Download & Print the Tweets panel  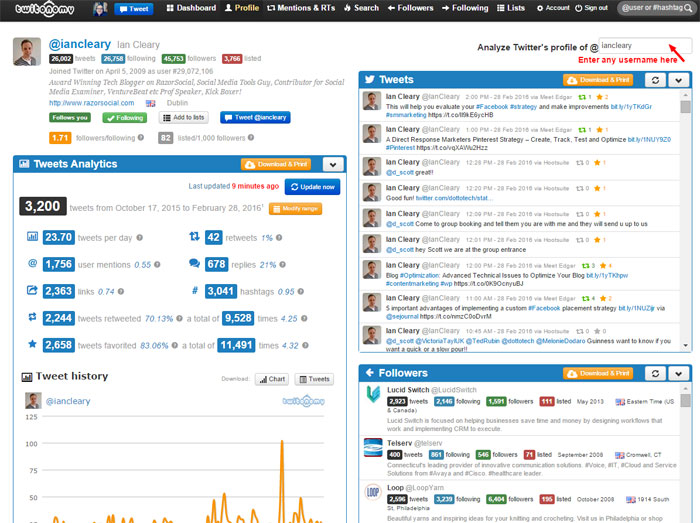[x=598, y=80]
